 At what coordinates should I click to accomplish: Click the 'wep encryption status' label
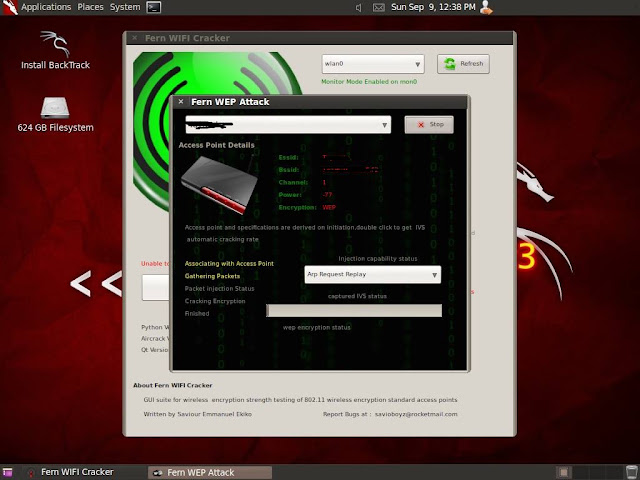coord(317,327)
